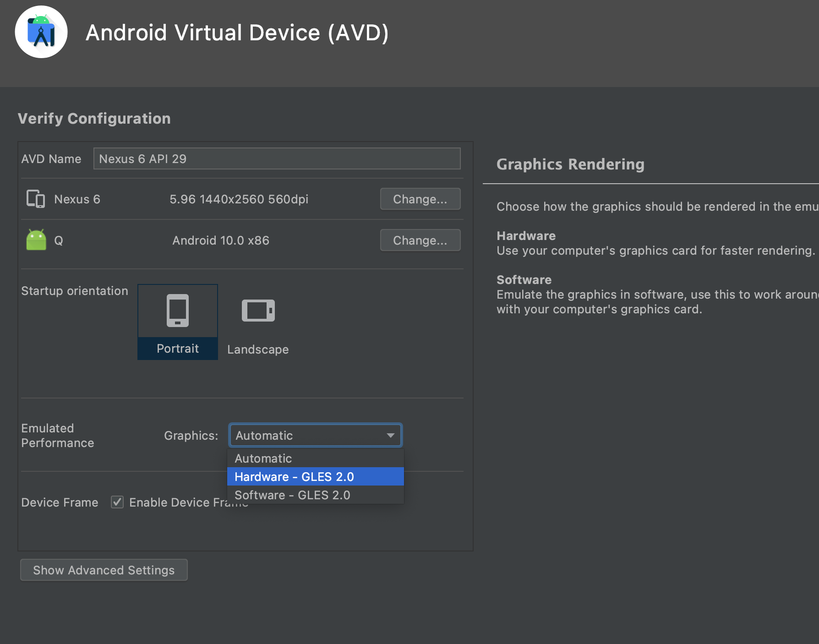This screenshot has width=819, height=644.
Task: Click the Device Frame label
Action: pyautogui.click(x=60, y=502)
